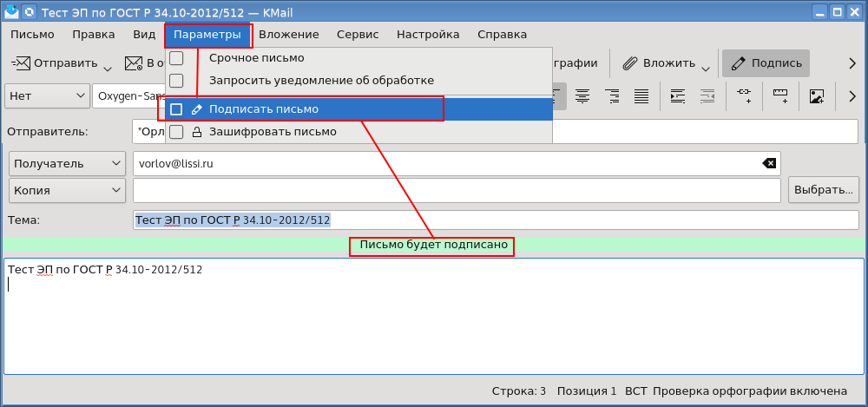Toggle the Подпись signature button

click(x=766, y=63)
